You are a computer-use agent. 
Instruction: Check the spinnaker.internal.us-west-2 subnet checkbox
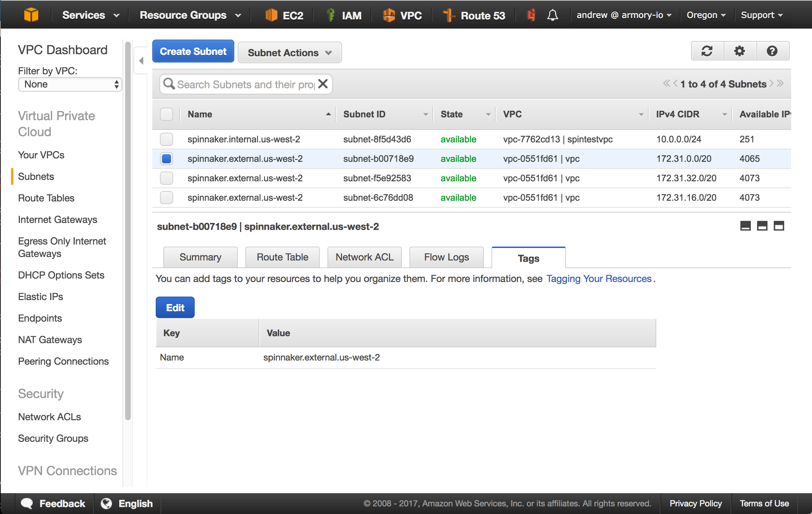[167, 139]
